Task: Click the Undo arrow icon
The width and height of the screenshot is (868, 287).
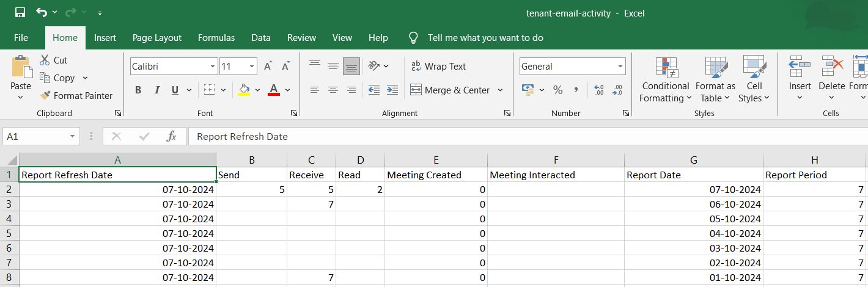Action: 41,12
